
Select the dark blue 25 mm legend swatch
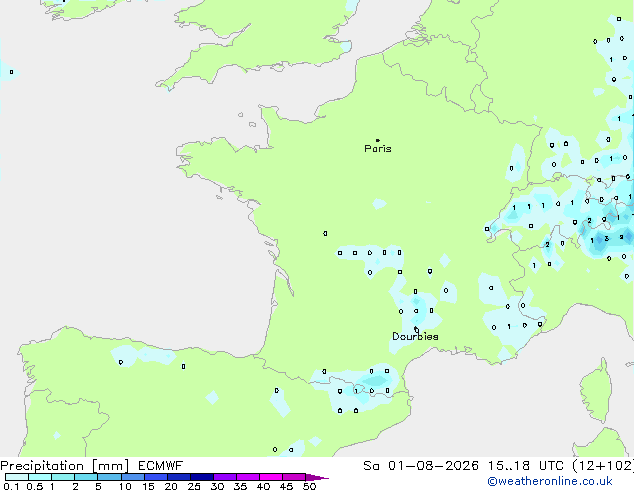(202, 477)
